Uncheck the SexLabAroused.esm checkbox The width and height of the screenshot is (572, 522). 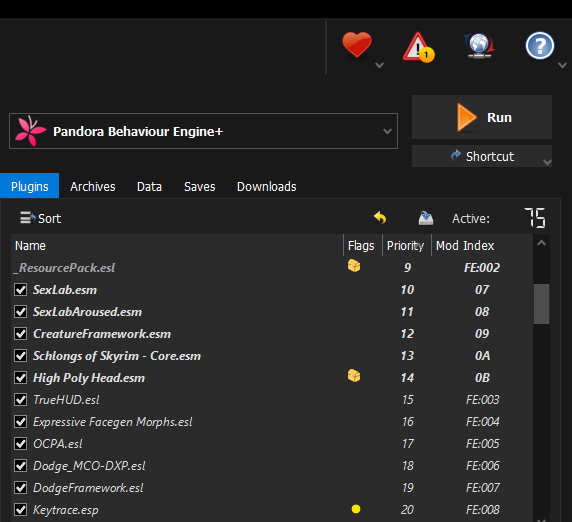click(x=20, y=312)
